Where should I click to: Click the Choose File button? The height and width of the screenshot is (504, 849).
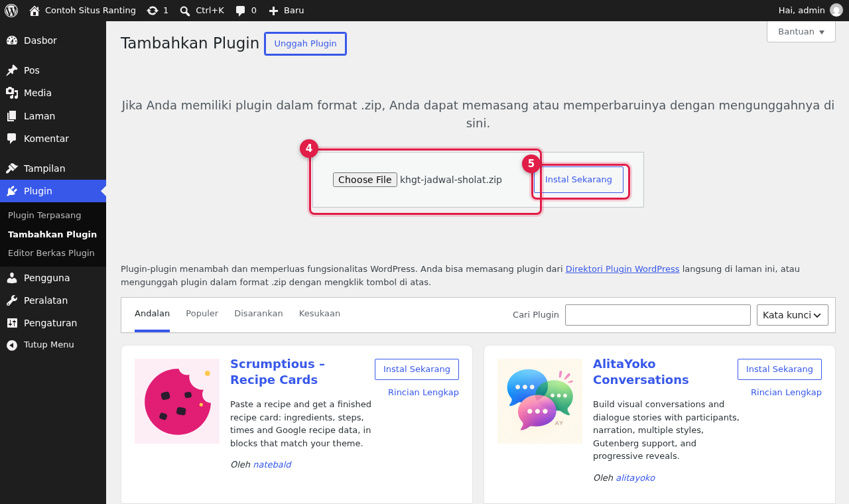365,180
